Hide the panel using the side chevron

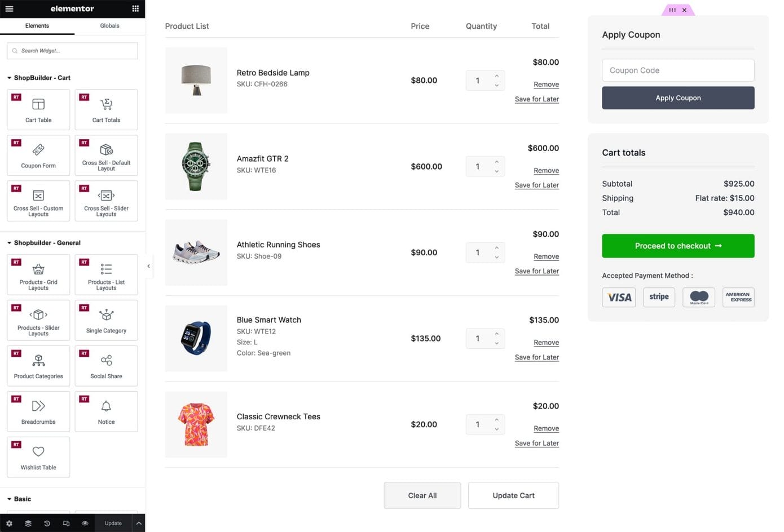(x=148, y=265)
